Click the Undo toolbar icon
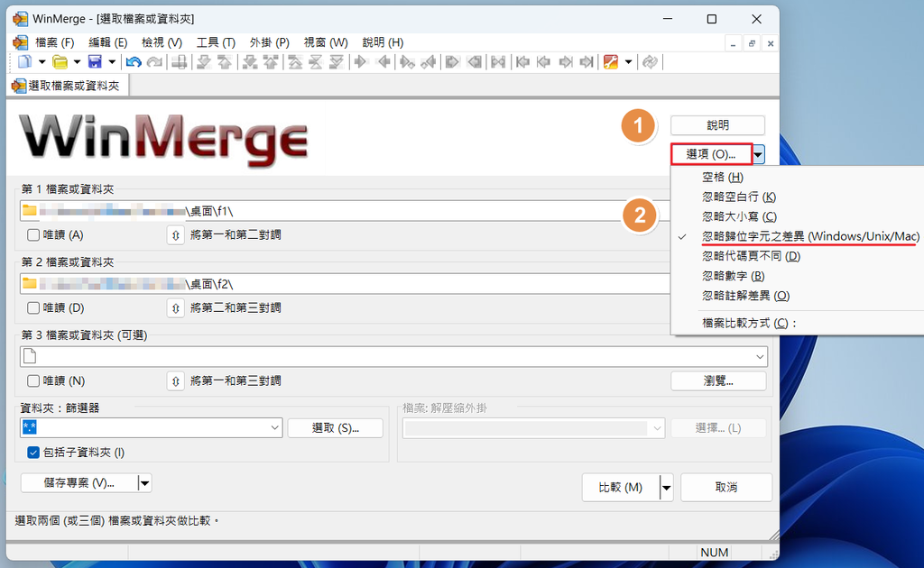Screen dimensions: 924x568 (134, 62)
